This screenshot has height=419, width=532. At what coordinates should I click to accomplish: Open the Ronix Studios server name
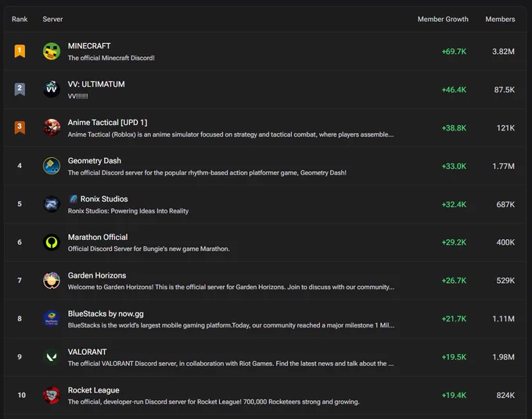[104, 199]
